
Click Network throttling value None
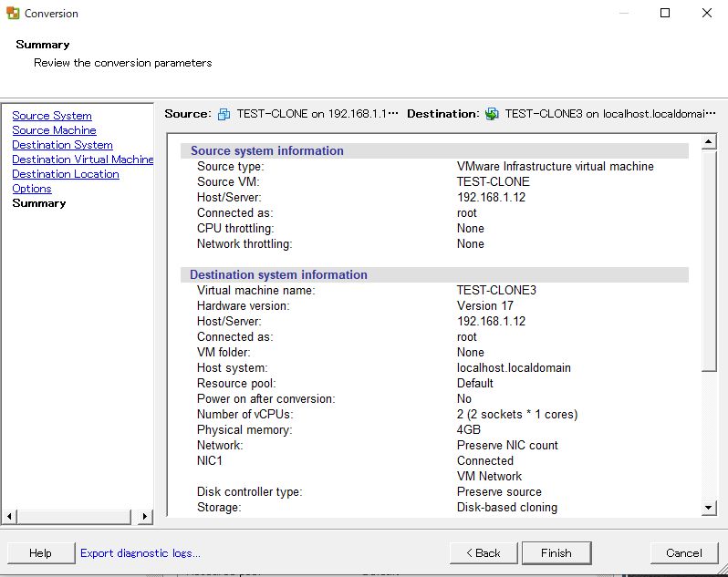471,243
